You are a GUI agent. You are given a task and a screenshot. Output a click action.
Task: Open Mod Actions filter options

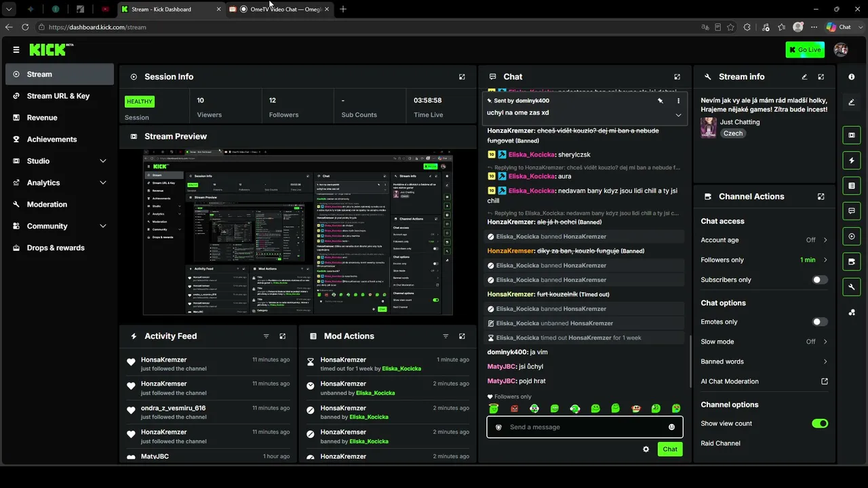(x=446, y=336)
